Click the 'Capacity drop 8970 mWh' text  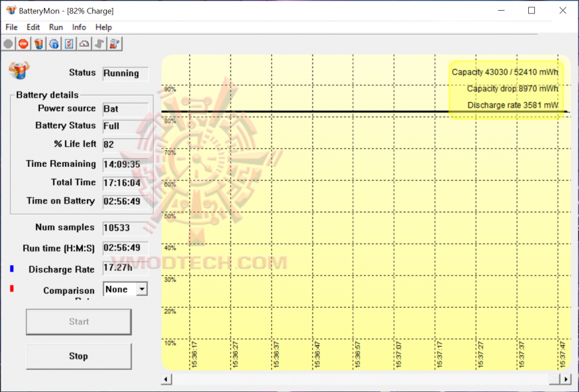512,89
